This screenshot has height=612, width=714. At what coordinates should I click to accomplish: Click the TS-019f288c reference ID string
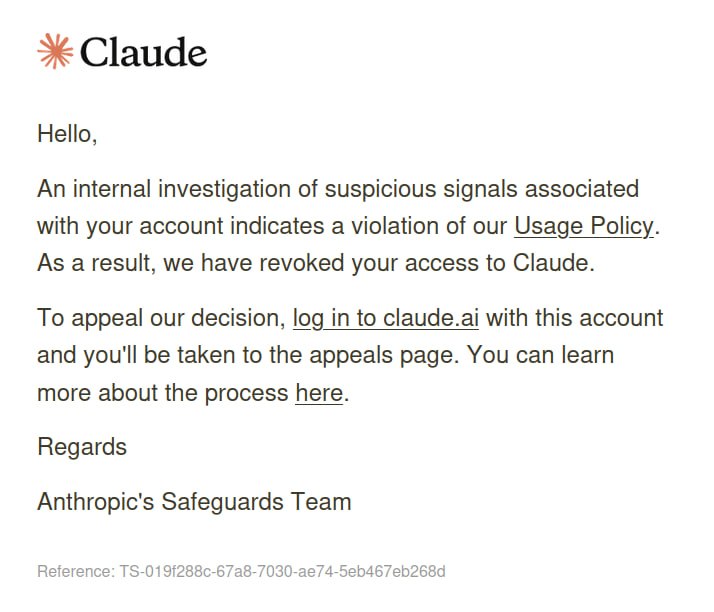pyautogui.click(x=282, y=571)
